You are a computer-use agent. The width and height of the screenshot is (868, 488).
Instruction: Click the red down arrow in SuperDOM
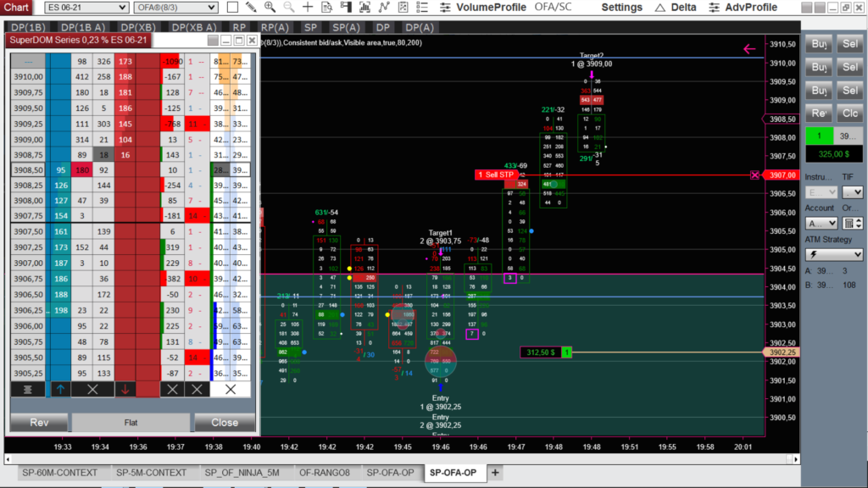tap(125, 390)
